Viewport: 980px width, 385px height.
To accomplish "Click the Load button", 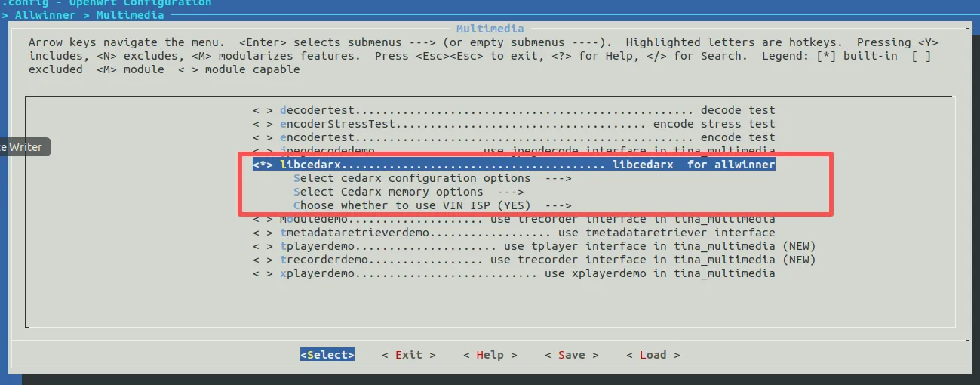I will point(653,355).
